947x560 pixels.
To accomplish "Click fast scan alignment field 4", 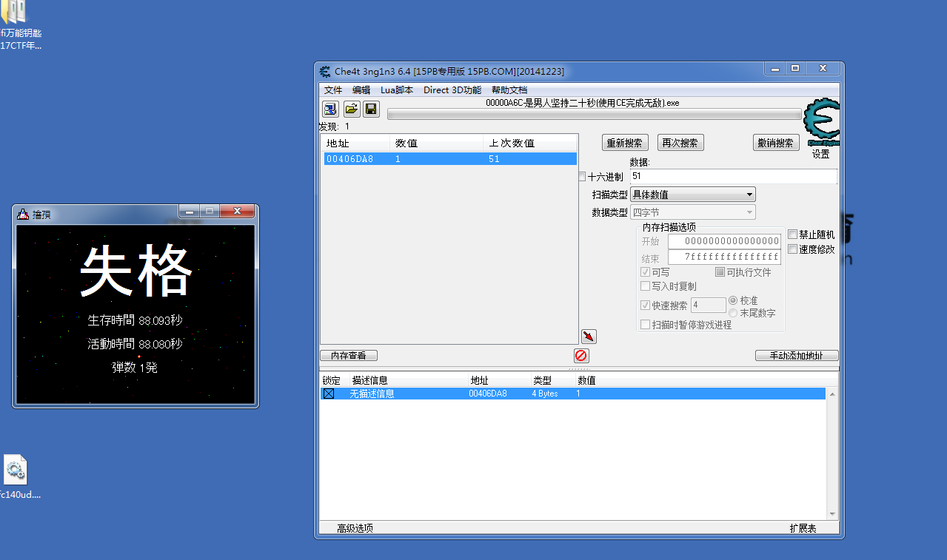I will pos(709,306).
